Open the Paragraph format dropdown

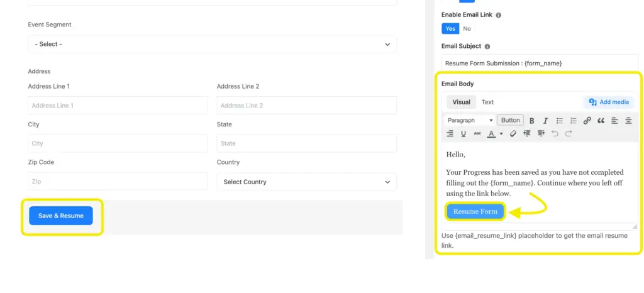coord(470,121)
